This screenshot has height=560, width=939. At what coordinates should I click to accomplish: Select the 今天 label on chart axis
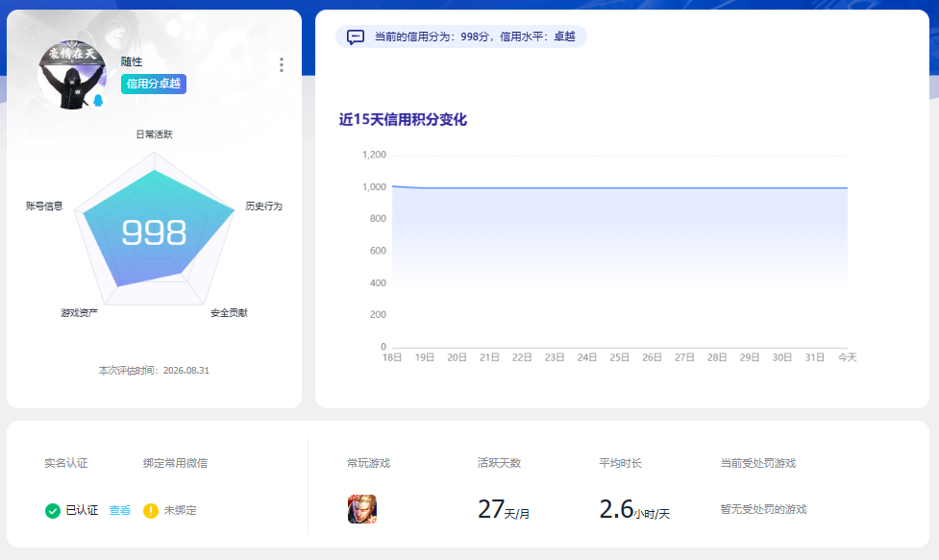[848, 357]
